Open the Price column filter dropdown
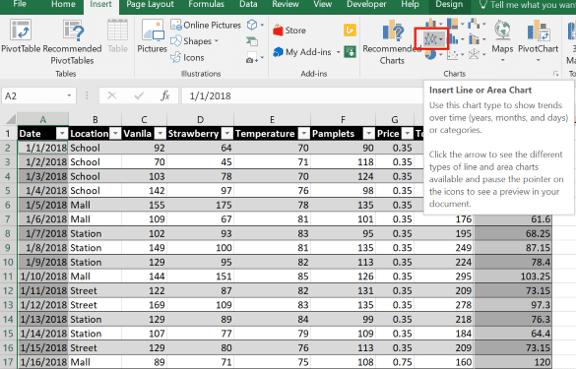 click(407, 133)
